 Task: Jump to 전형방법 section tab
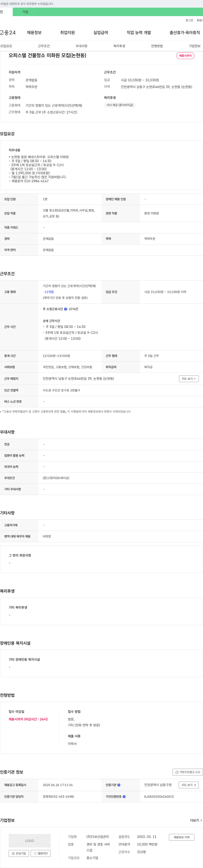[157, 46]
